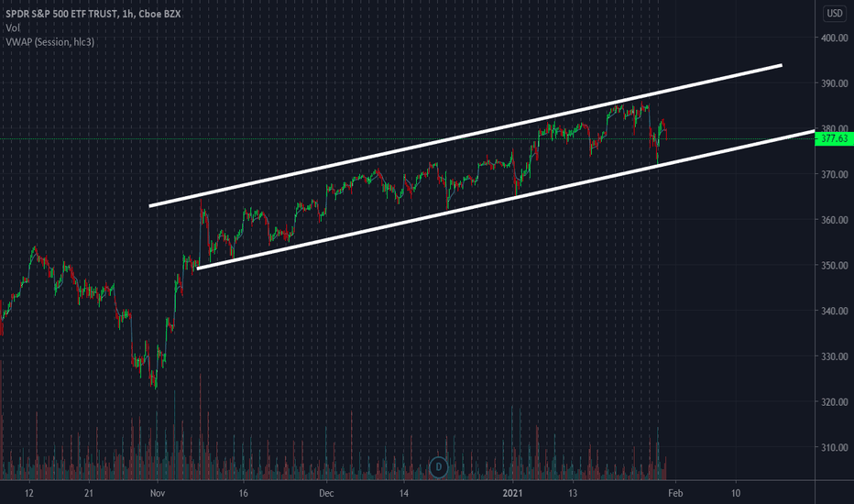Select the lower white channel trendline
Viewport: 854px width, 504px height.
(506, 200)
